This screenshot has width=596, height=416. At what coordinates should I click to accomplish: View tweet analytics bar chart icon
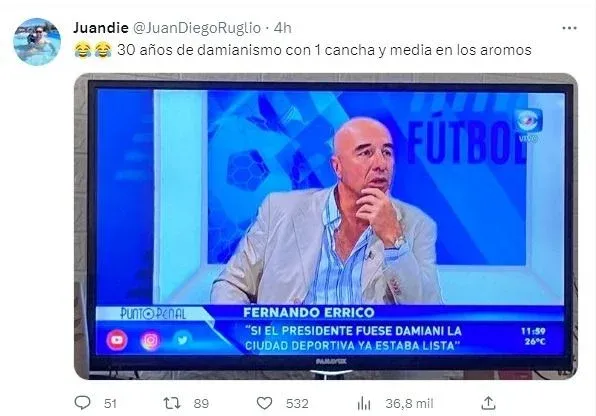364,403
